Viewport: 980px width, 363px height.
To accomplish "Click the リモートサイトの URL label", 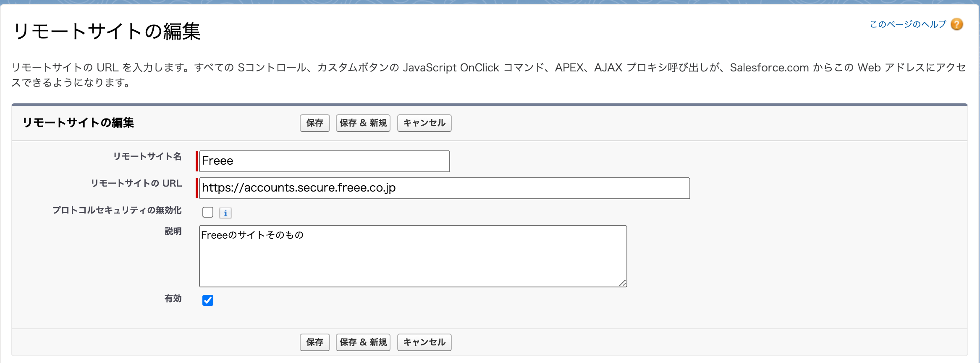I will tap(136, 183).
